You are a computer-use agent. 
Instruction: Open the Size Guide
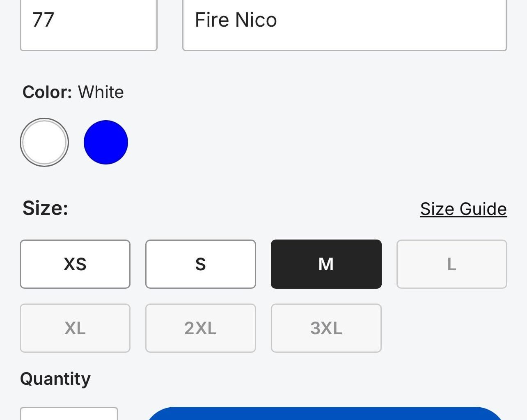(x=463, y=209)
